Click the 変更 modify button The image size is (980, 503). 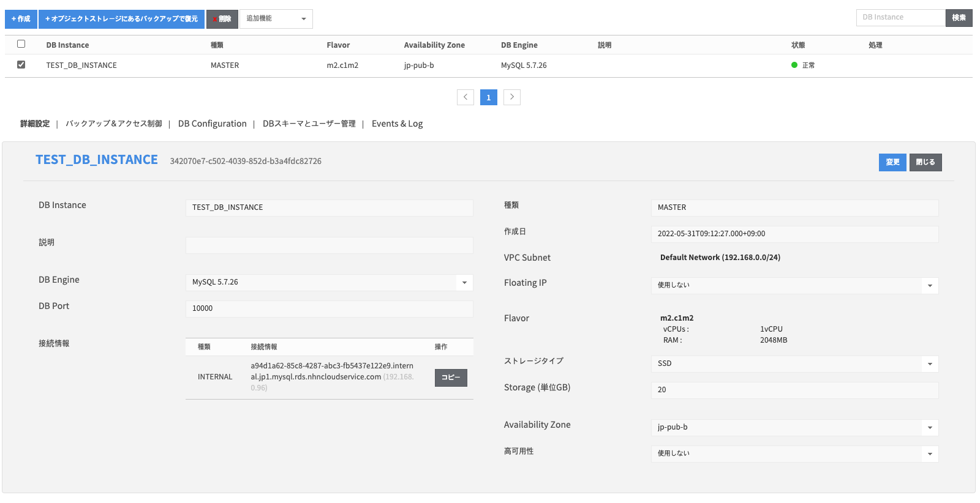[x=892, y=162]
